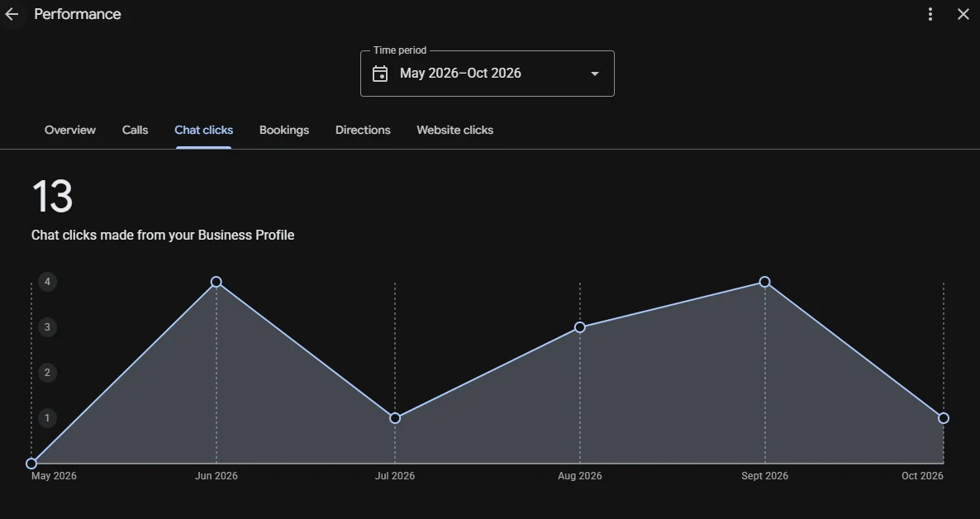The image size is (980, 519).
Task: Switch to the Overview tab
Action: [x=70, y=130]
